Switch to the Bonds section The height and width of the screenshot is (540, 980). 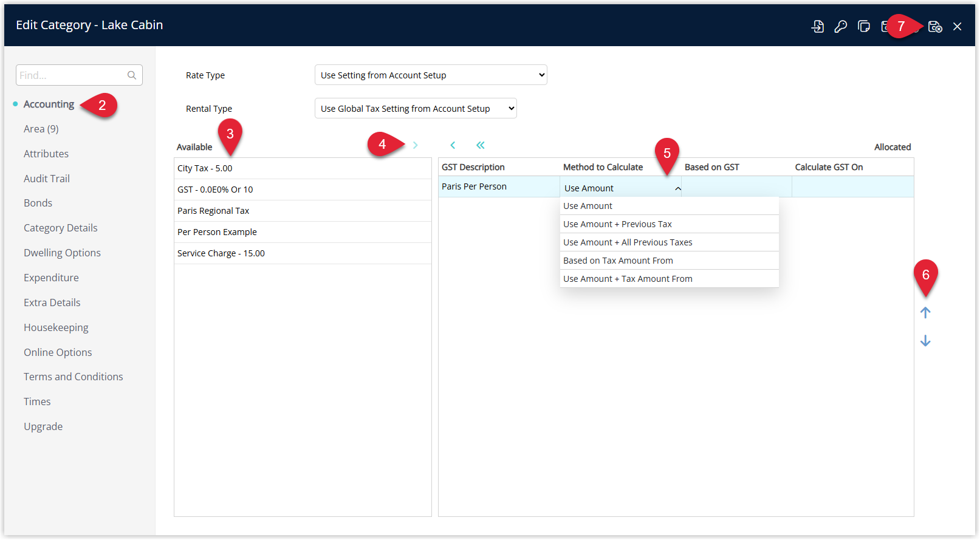tap(38, 203)
